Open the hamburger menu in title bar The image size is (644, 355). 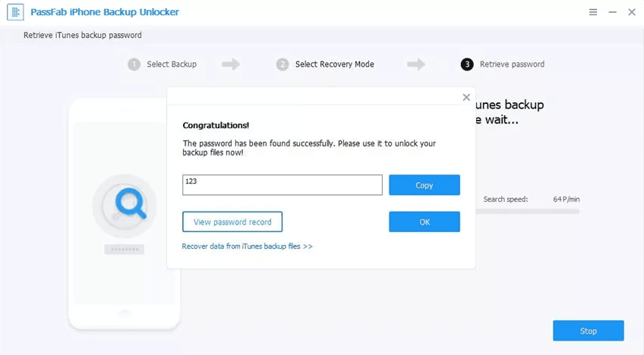(593, 13)
